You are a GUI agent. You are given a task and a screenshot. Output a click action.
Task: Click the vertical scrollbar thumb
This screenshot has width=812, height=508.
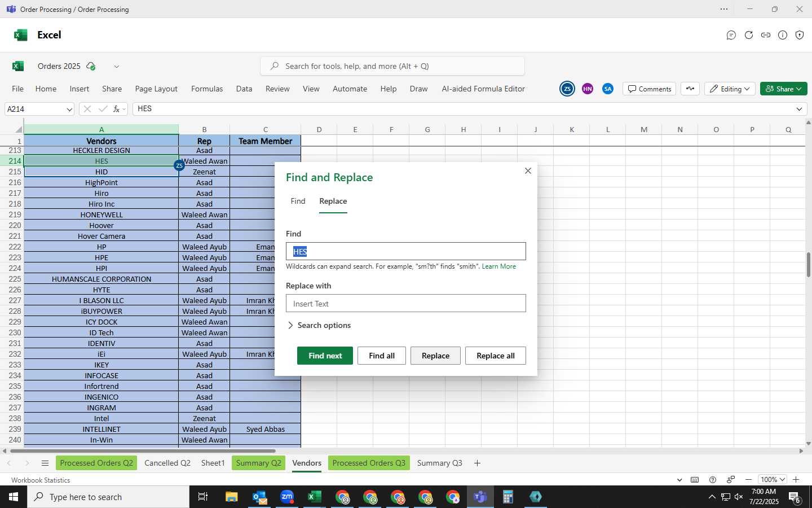(x=809, y=264)
